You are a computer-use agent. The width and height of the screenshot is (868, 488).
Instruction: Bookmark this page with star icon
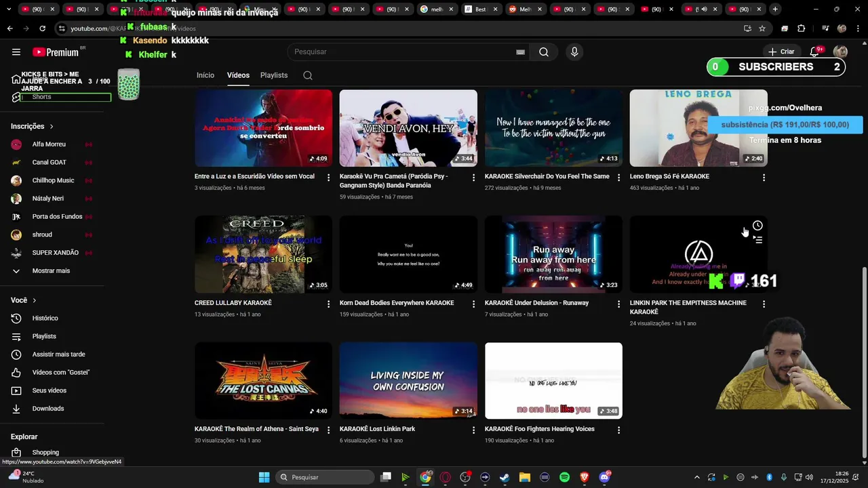pos(762,28)
